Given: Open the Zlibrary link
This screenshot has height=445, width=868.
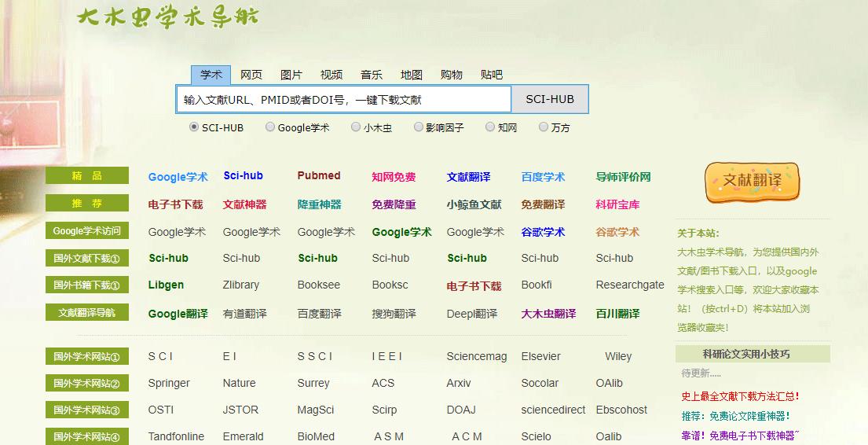Looking at the screenshot, I should [241, 285].
